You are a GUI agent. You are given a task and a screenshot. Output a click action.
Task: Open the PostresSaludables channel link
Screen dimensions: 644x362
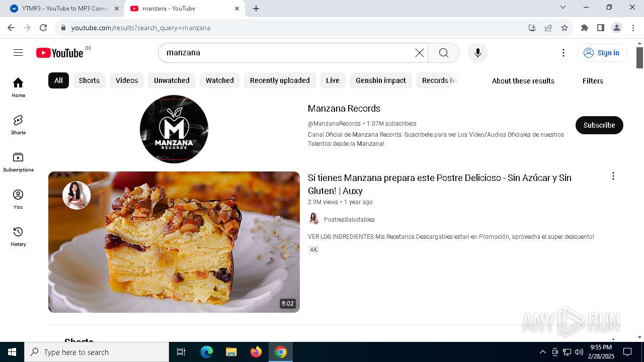349,219
